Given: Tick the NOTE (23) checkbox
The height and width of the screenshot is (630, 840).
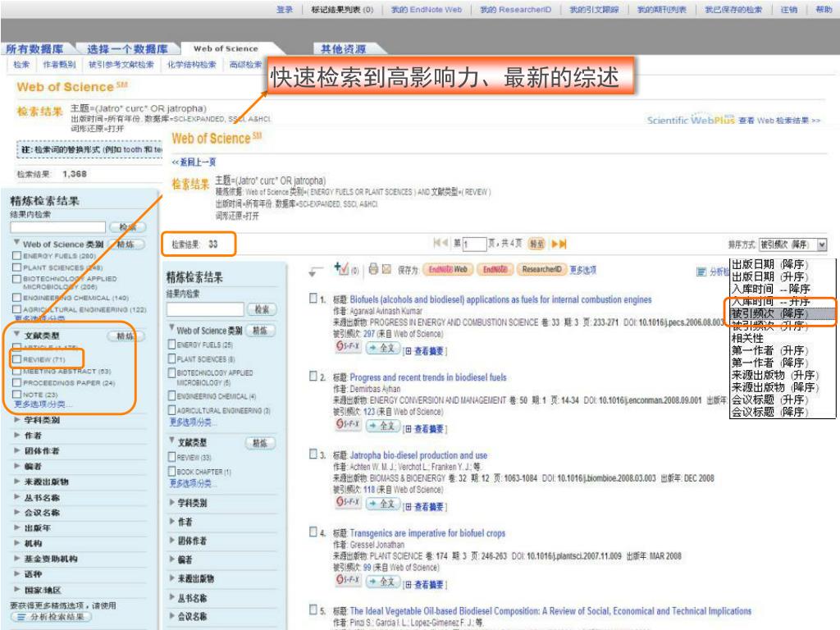Looking at the screenshot, I should 16,395.
